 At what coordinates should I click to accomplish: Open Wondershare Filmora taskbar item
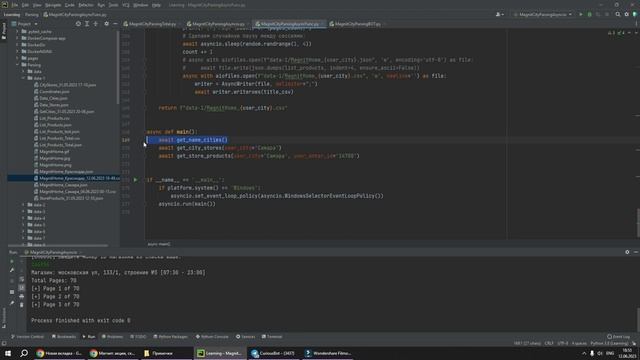coord(328,353)
